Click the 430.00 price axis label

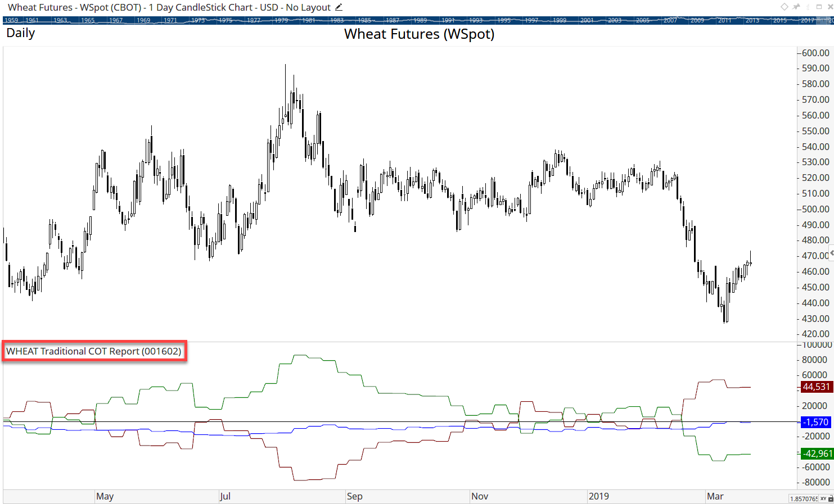click(x=815, y=319)
